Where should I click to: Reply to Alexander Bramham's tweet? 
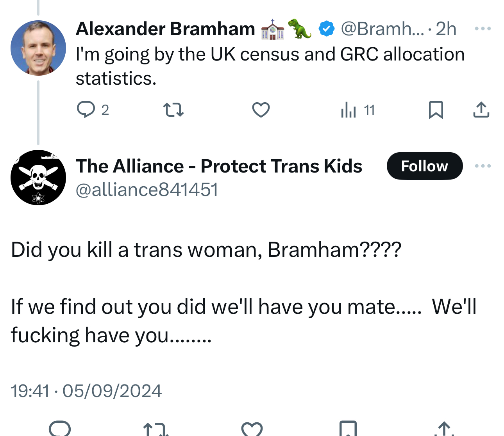pyautogui.click(x=86, y=110)
